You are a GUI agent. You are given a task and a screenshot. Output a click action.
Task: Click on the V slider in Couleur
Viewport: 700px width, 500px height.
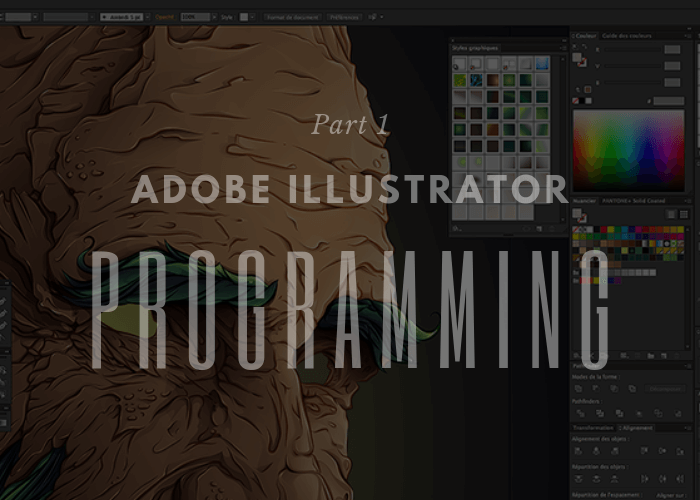pyautogui.click(x=631, y=66)
